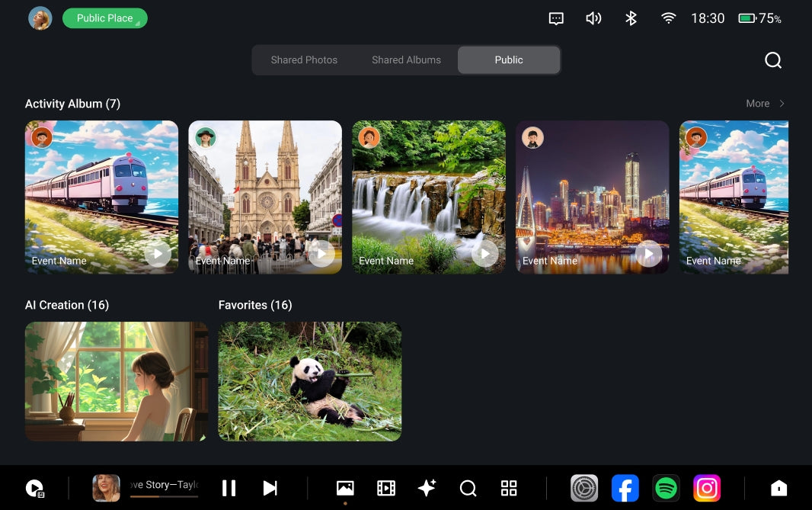Open the Favorites panda album
The height and width of the screenshot is (510, 812).
pyautogui.click(x=310, y=381)
